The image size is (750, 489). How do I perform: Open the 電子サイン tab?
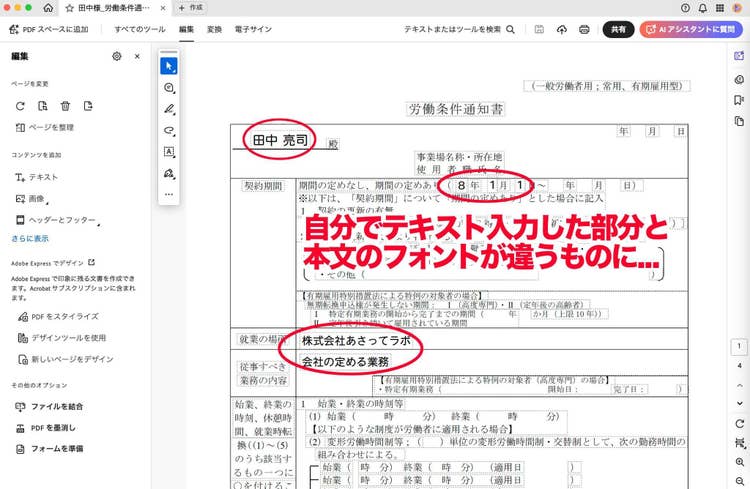tap(253, 30)
